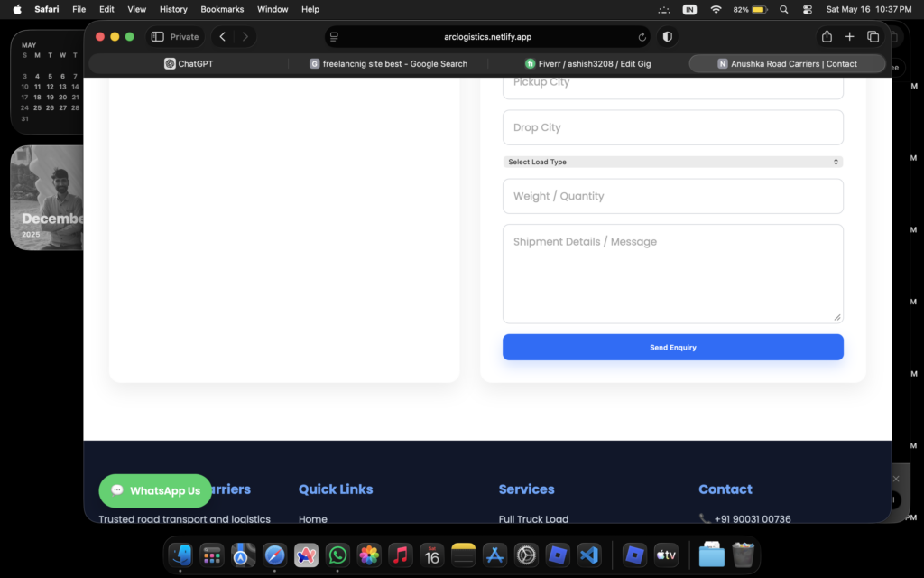Click the May calendar widget

coord(47,82)
